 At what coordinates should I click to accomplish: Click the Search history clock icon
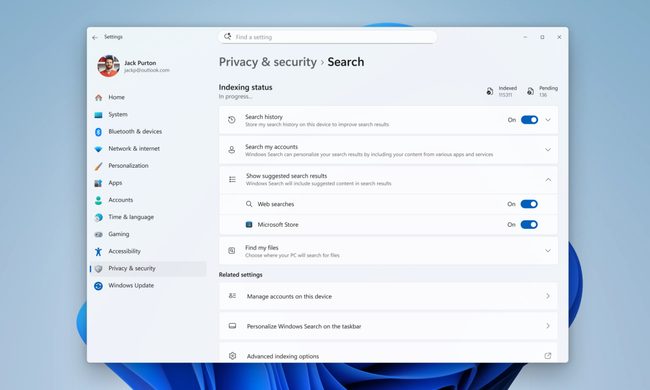click(232, 120)
